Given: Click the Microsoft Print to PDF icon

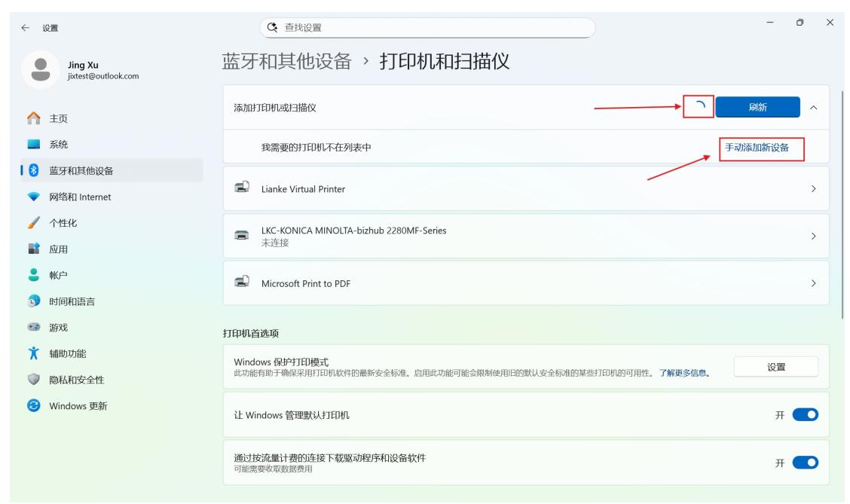Looking at the screenshot, I should (242, 282).
